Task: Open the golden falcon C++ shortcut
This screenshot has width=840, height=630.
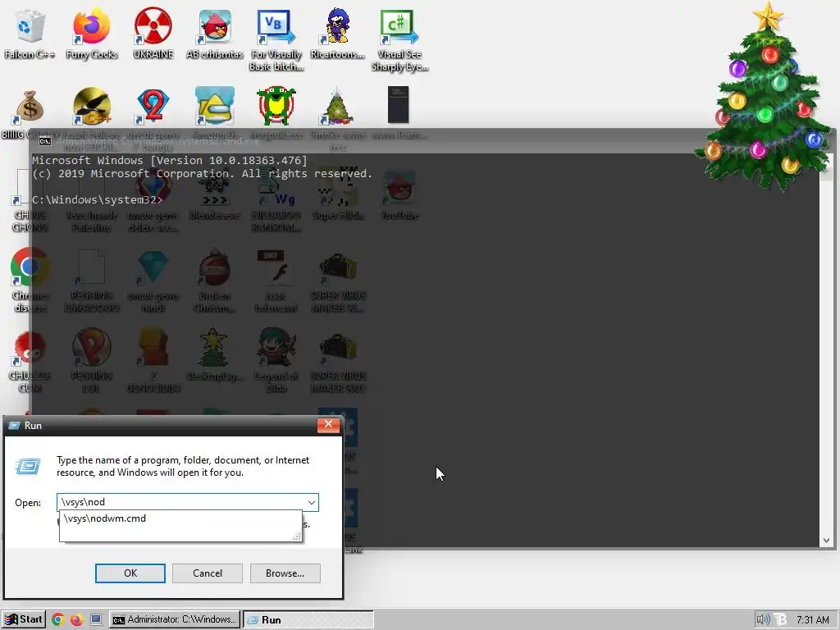Action: tap(92, 106)
